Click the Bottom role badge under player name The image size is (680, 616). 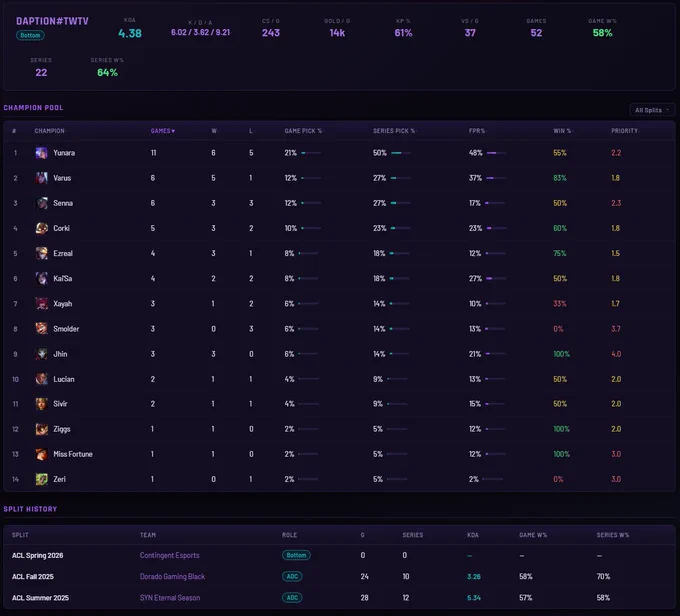pyautogui.click(x=30, y=36)
